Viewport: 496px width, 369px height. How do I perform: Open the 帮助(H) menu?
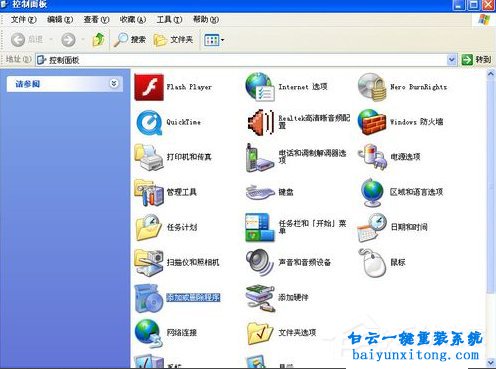[x=206, y=20]
